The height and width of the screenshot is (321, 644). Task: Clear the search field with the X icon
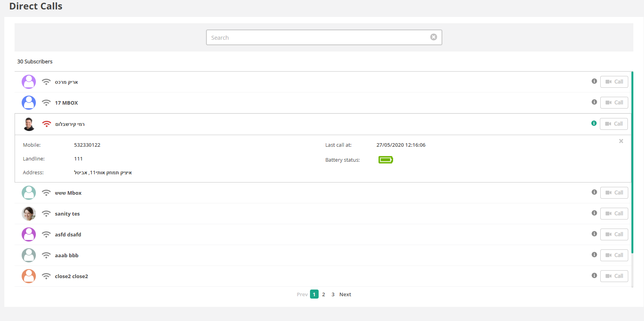coord(433,37)
